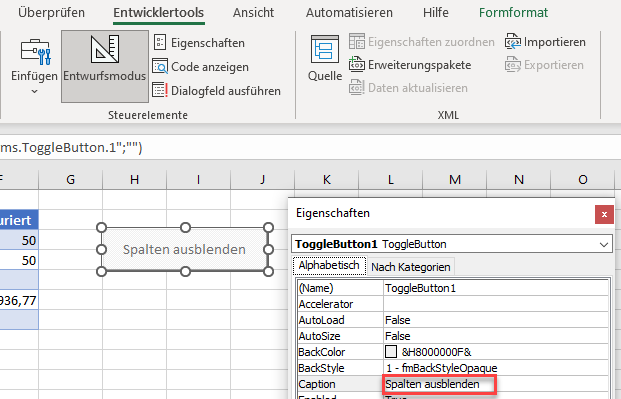Viewport: 621px width, 399px height.
Task: Open the ToggleButton1 object dropdown
Action: (604, 244)
